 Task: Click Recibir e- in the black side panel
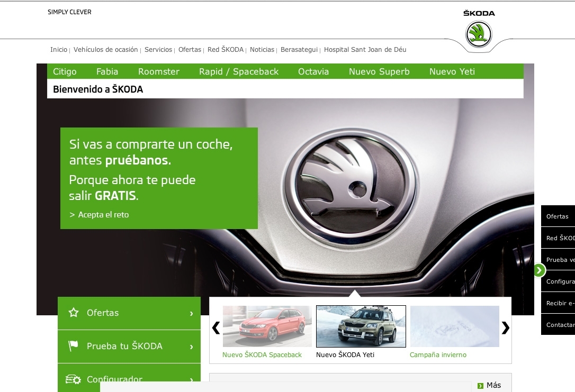(558, 303)
